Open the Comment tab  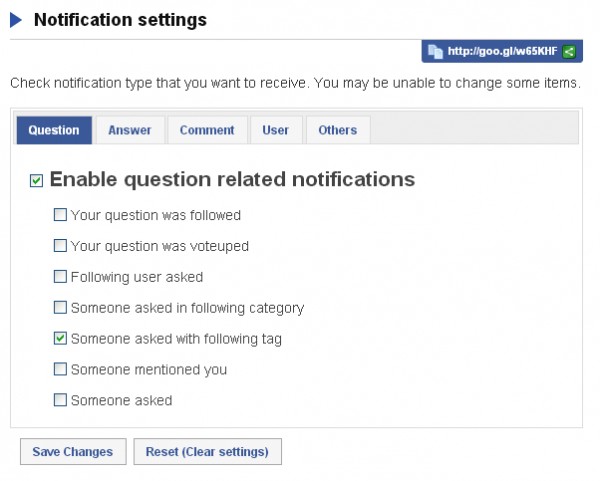pos(207,130)
